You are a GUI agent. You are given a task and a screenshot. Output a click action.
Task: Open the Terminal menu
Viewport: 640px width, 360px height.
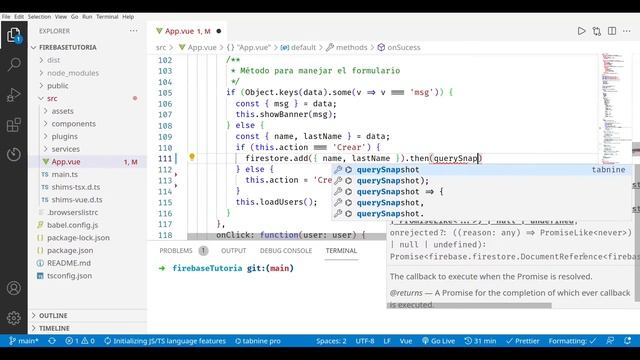pos(107,17)
